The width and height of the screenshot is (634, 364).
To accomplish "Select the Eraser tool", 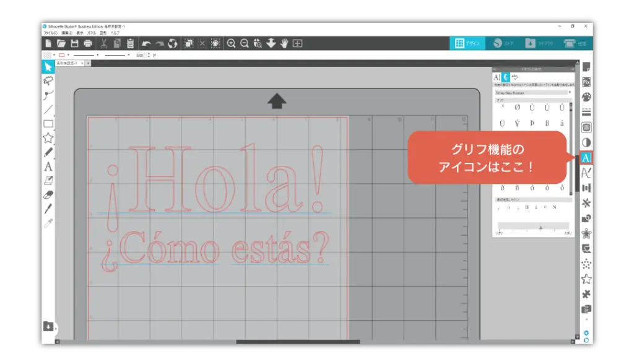I will point(48,194).
